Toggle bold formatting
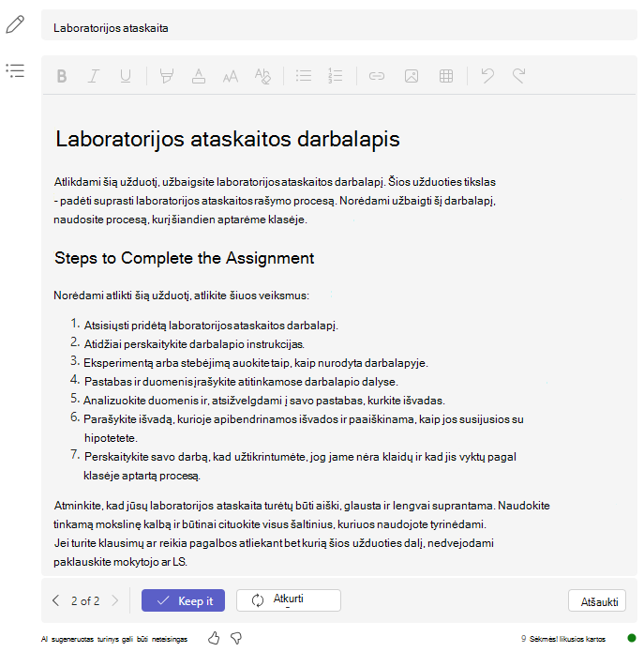 [62, 76]
